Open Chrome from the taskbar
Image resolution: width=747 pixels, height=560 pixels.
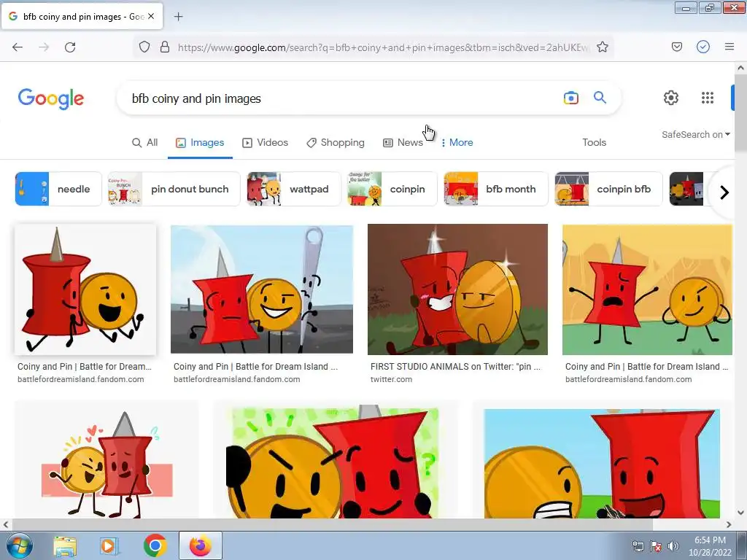[x=155, y=545]
